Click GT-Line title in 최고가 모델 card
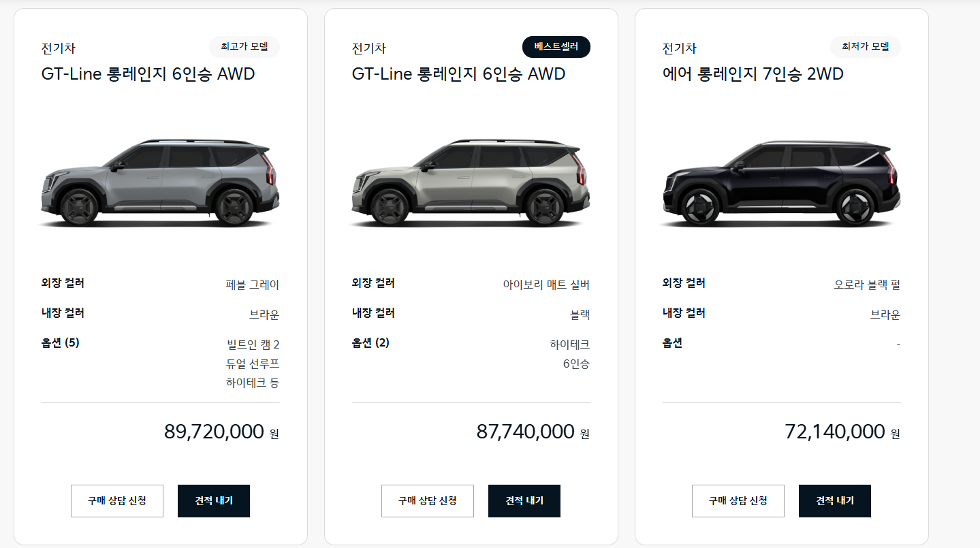980x548 pixels. pos(148,74)
